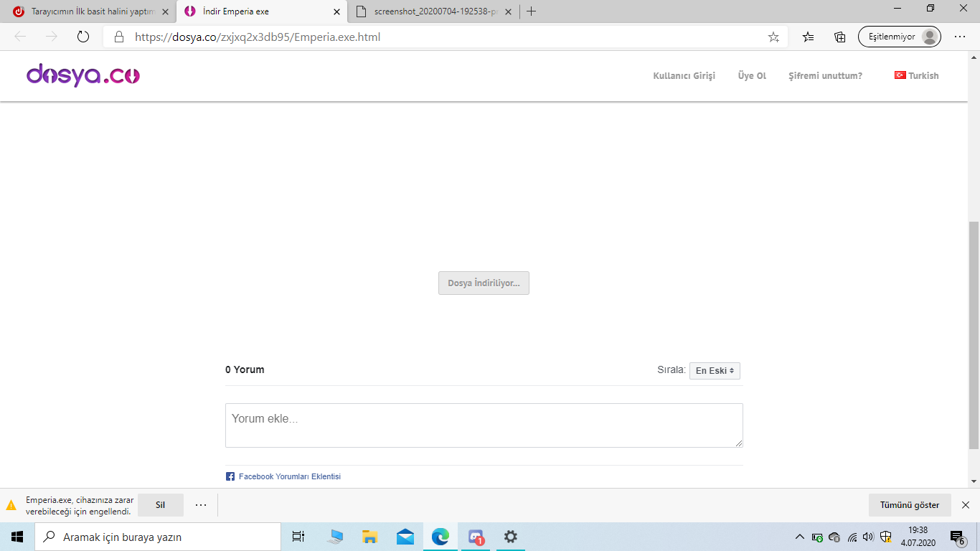Open the Windows Start menu
This screenshot has width=980, height=551.
[17, 537]
